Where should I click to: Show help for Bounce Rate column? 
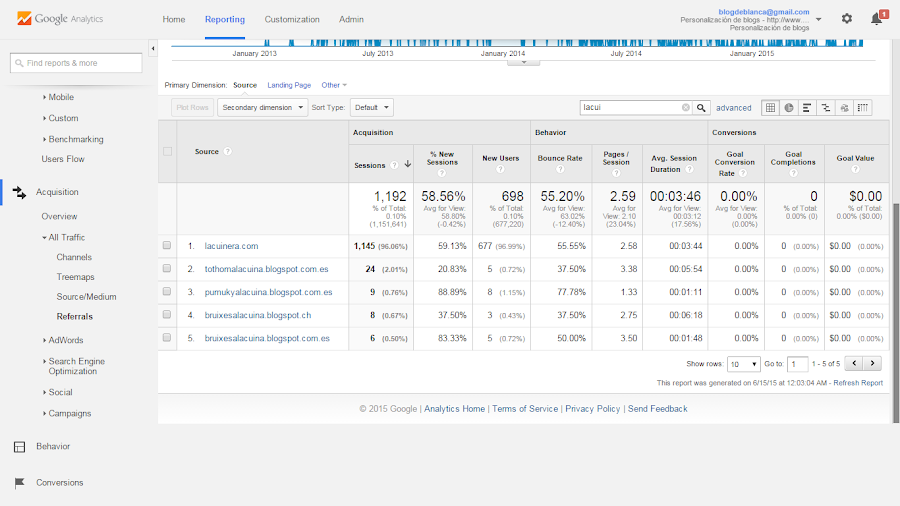click(x=560, y=169)
